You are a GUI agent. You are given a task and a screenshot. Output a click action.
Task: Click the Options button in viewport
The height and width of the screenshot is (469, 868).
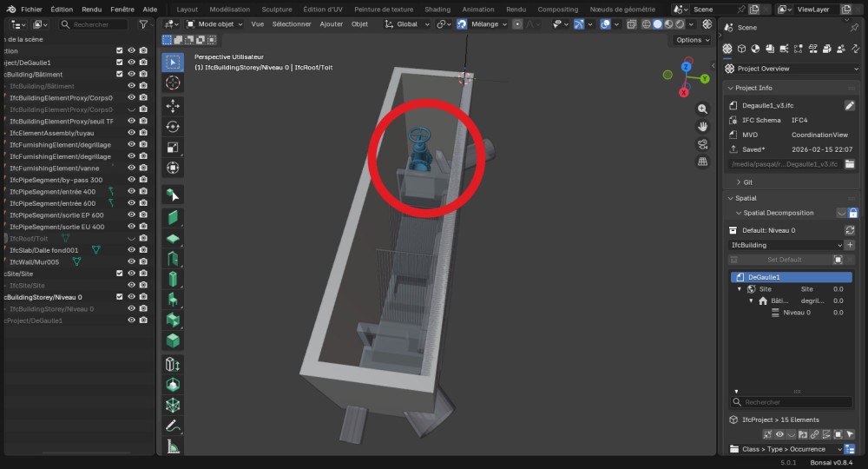coord(692,40)
